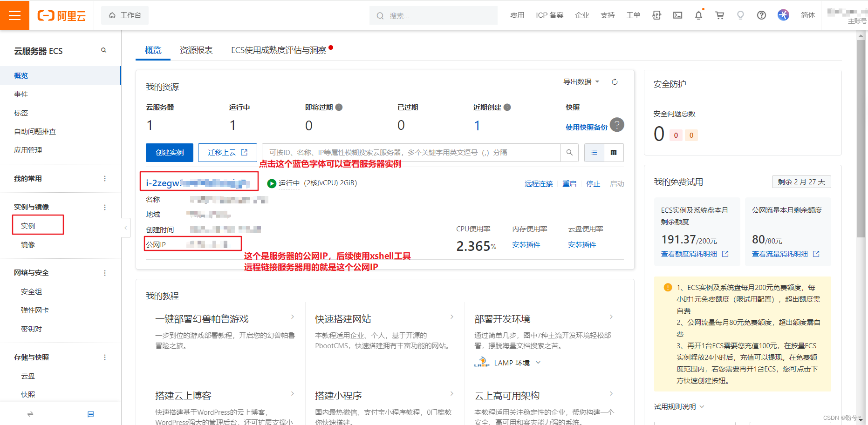Open the notifications bell

click(698, 15)
